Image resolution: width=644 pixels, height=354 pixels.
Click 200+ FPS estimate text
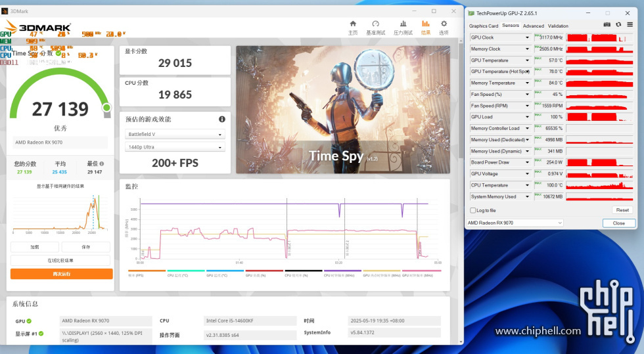click(175, 163)
